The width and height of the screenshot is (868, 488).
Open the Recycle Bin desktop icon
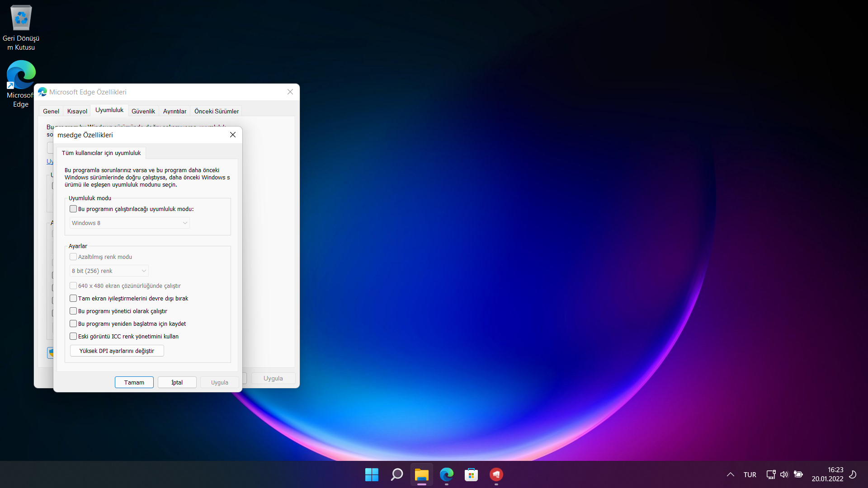click(21, 18)
